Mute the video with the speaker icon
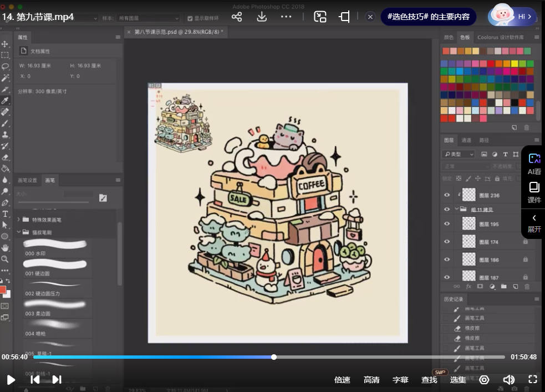Screen dimensions: 545x392 click(x=508, y=380)
